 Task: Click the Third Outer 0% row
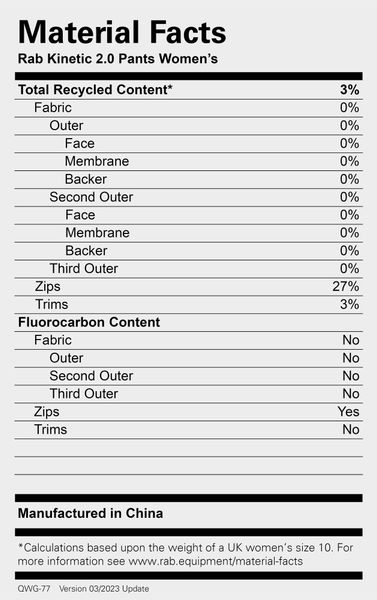pyautogui.click(x=189, y=269)
